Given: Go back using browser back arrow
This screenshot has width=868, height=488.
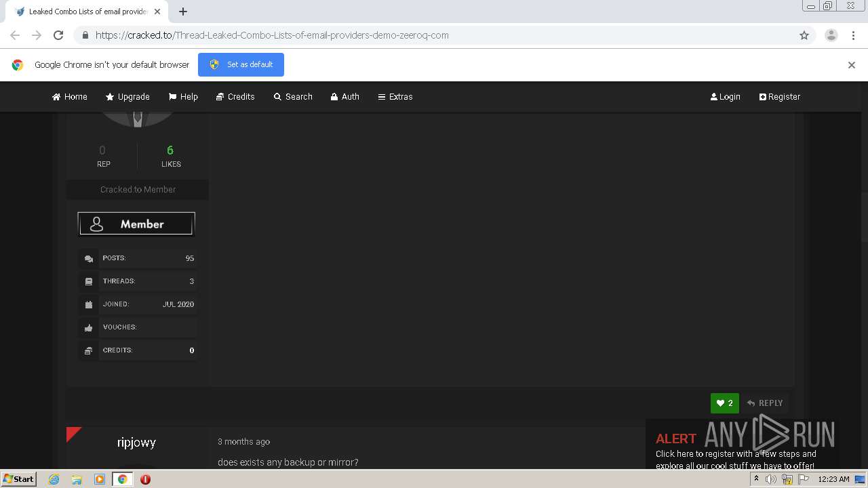Looking at the screenshot, I should point(15,35).
